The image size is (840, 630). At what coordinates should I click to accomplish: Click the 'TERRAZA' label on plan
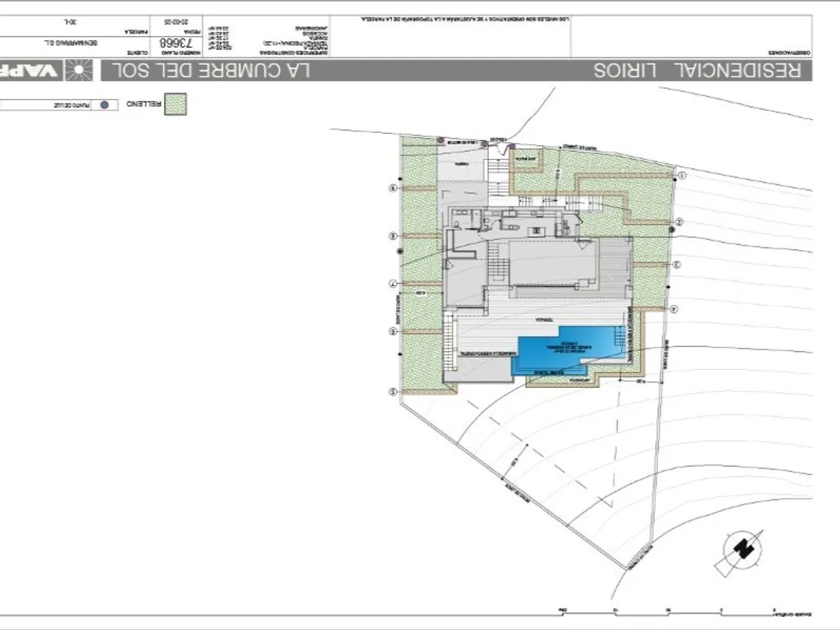click(545, 320)
